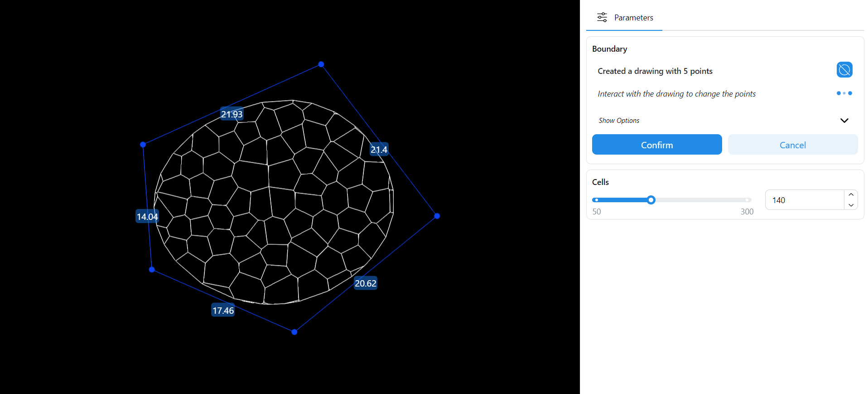Expand the Show Options chevron
Viewport: 868px width, 394px height.
(x=844, y=121)
